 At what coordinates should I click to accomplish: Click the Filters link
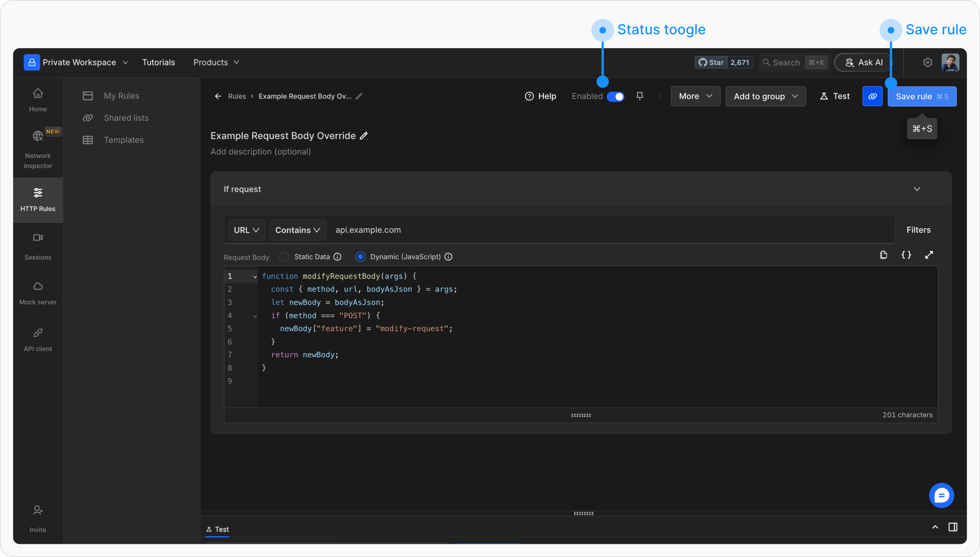click(918, 230)
